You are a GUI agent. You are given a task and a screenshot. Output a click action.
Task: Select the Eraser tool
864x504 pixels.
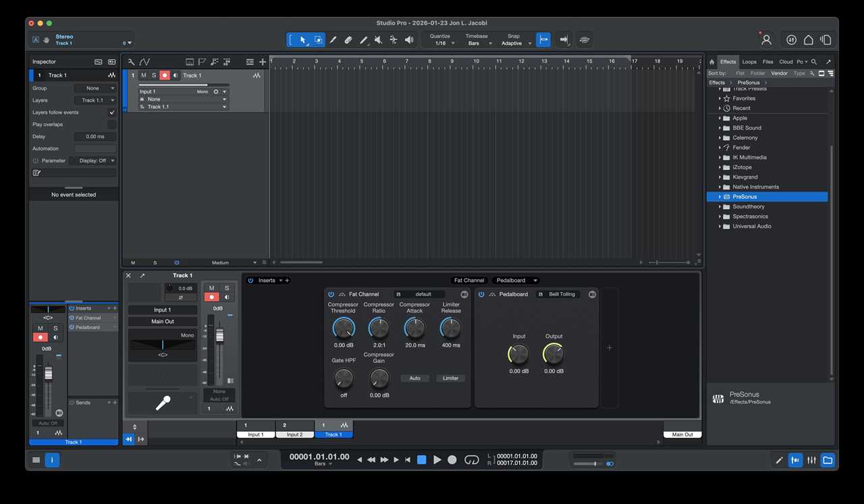[348, 39]
